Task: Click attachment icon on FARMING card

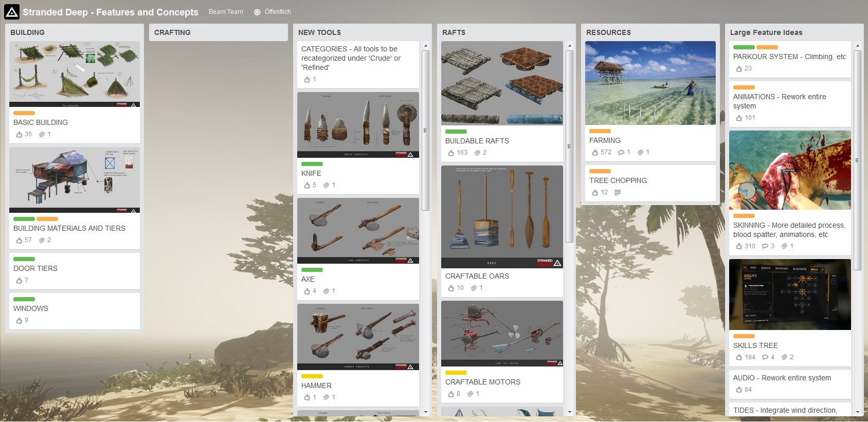Action: point(640,153)
